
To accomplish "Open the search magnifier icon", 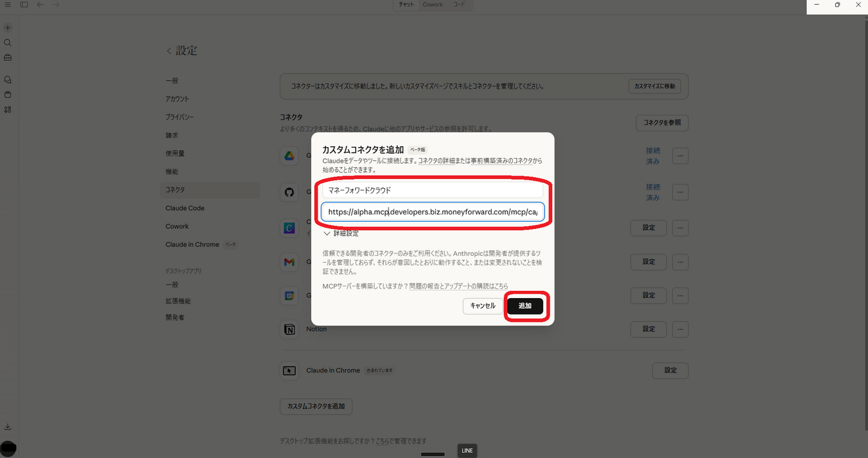I will coord(8,43).
